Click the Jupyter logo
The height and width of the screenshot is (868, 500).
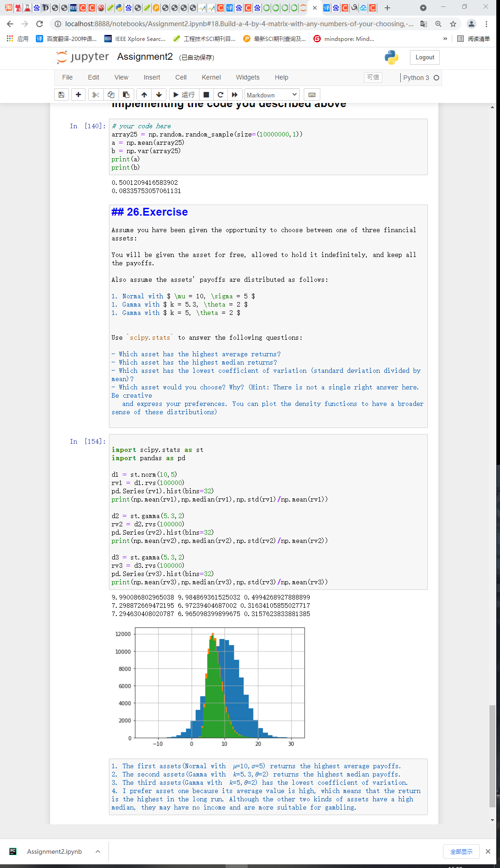[x=83, y=57]
